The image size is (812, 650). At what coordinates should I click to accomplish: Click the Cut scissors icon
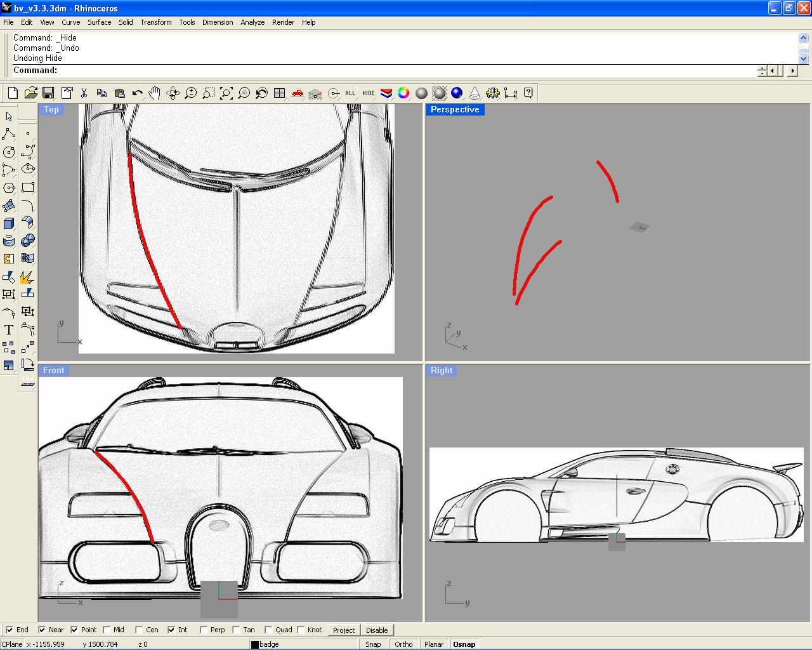84,93
